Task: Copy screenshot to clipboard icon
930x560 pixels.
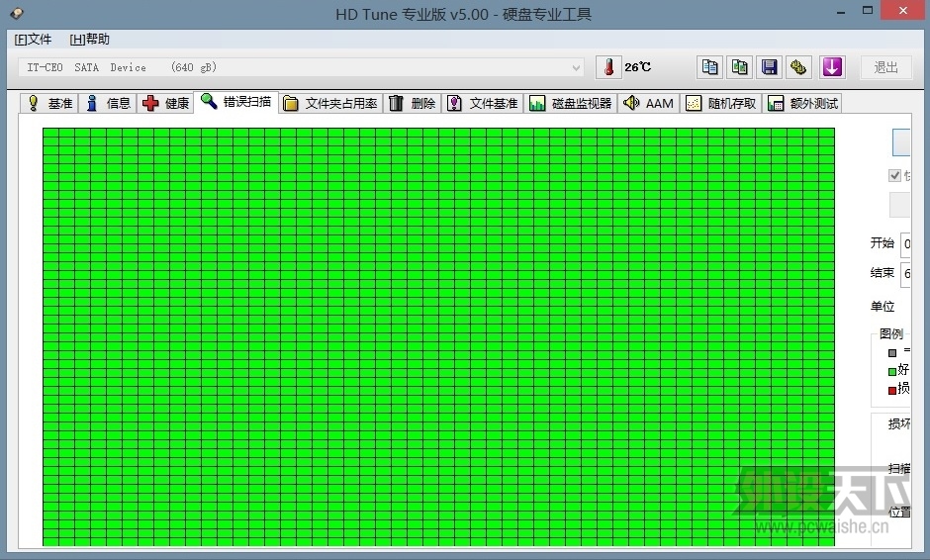Action: pos(739,67)
